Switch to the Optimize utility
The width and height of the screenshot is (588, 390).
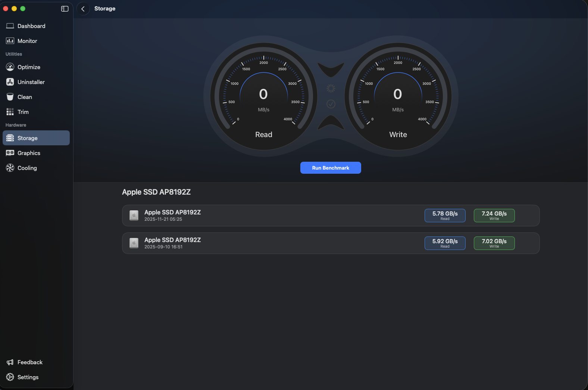tap(36, 67)
